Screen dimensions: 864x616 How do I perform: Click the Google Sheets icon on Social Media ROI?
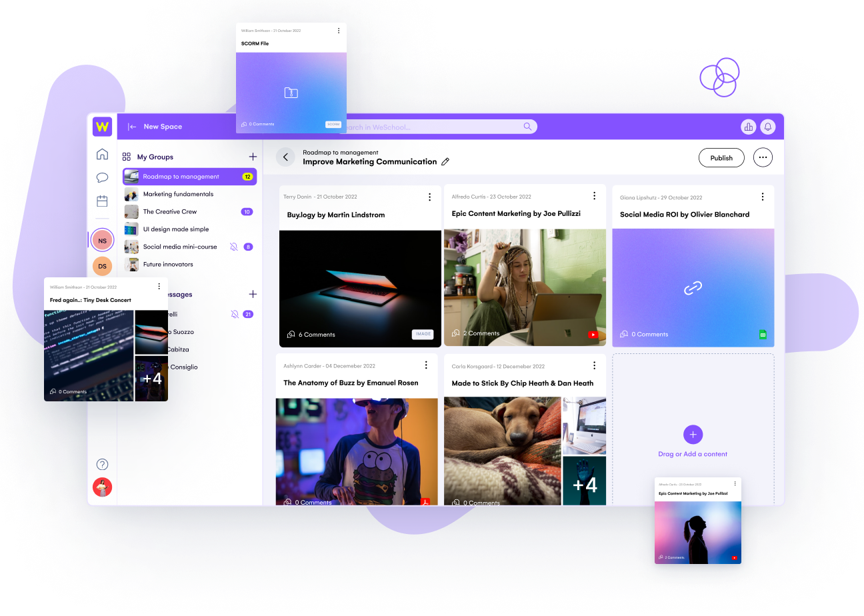coord(763,334)
